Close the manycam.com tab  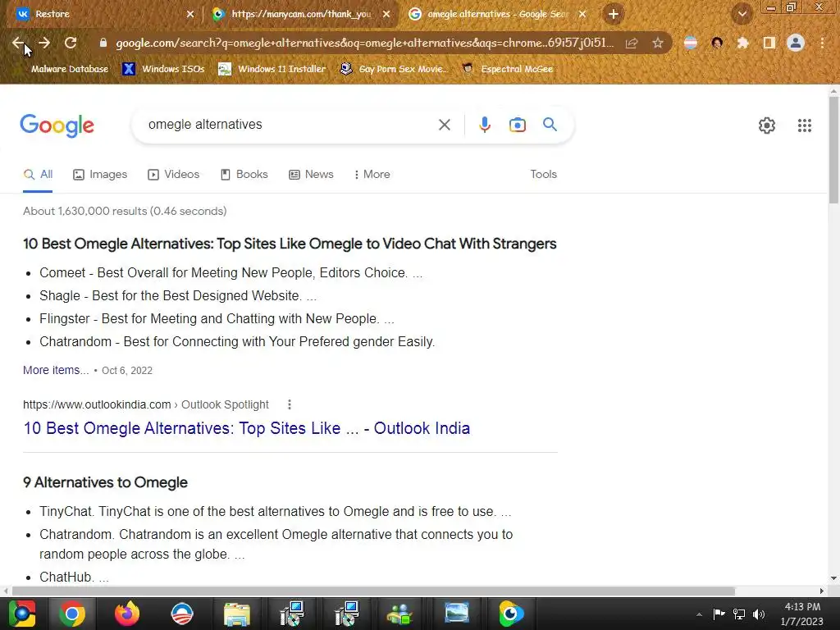[386, 14]
